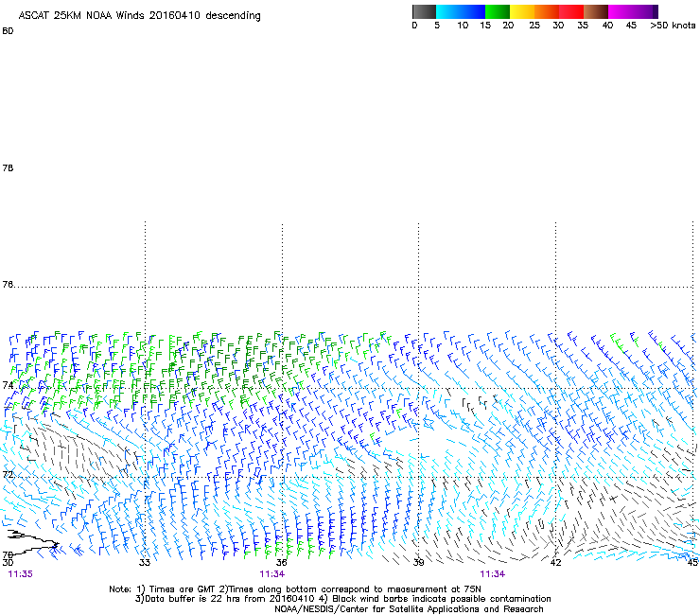Click the '42' longitude axis label
The height and width of the screenshot is (615, 700).
pyautogui.click(x=555, y=562)
